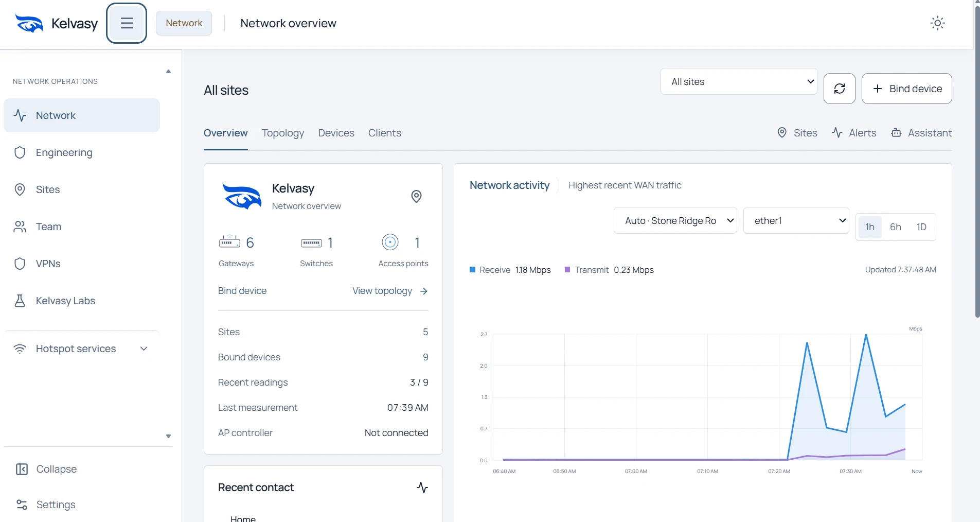
Task: Open Alerts in the top-right toolbar
Action: click(x=854, y=133)
